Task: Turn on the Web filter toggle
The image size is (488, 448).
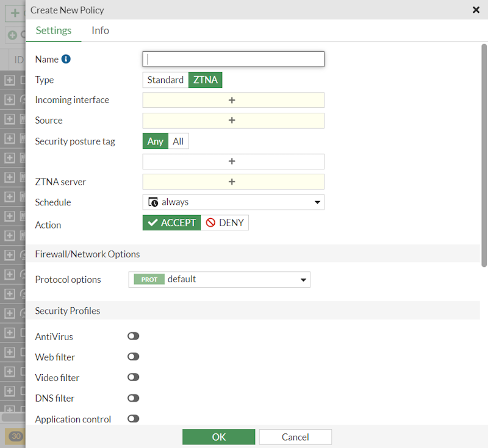Action: click(x=133, y=357)
